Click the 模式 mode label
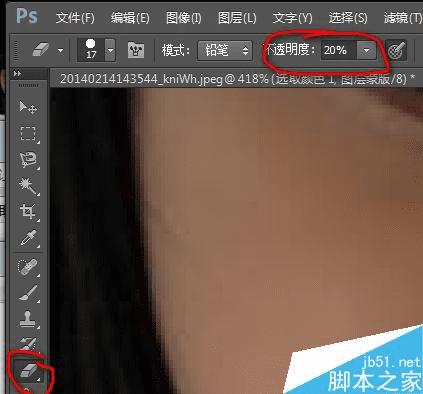This screenshot has height=394, width=423. [176, 51]
